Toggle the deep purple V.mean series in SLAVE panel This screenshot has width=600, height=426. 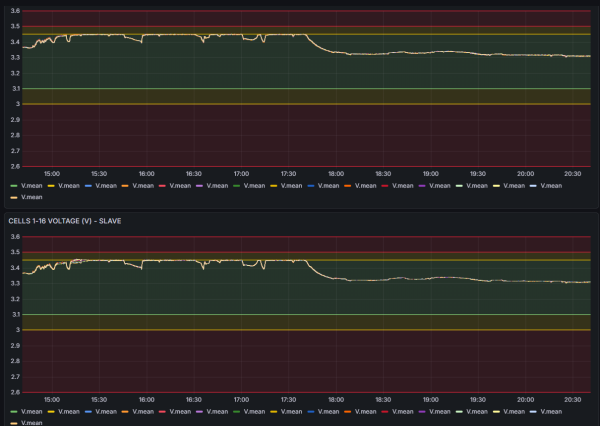pos(440,411)
